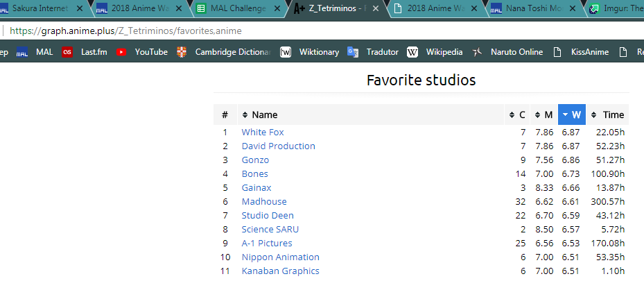The image size is (644, 281).
Task: Toggle sort order on the W column
Action: 572,114
